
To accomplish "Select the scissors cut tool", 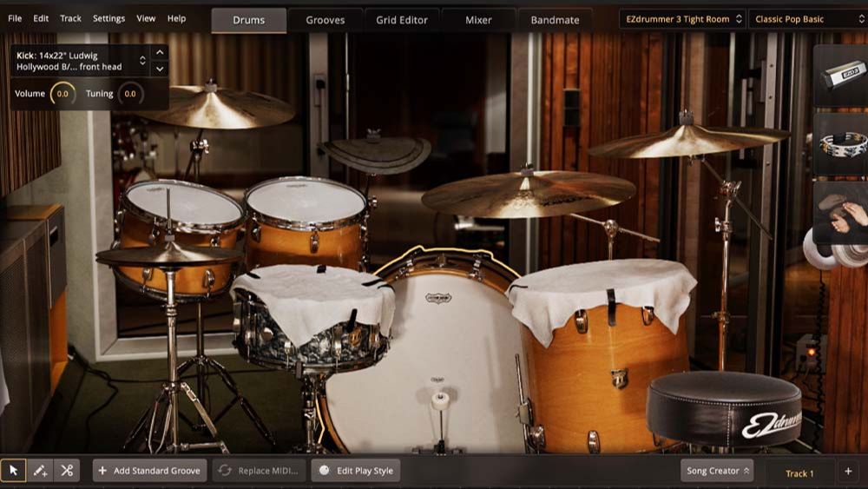I will [67, 471].
